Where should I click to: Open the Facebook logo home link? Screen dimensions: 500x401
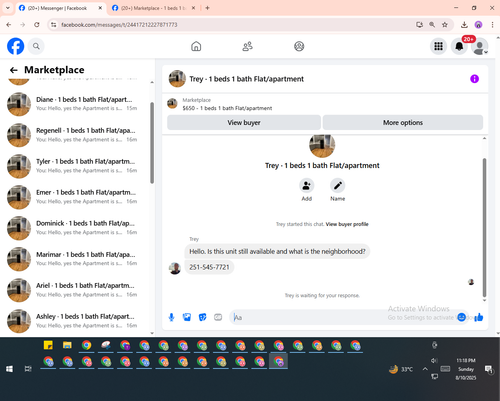click(16, 46)
